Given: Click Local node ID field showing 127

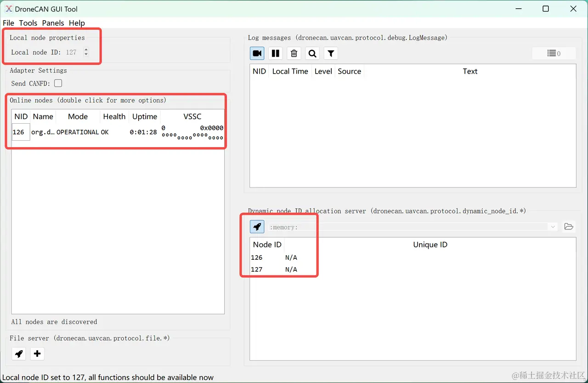Looking at the screenshot, I should coord(73,52).
